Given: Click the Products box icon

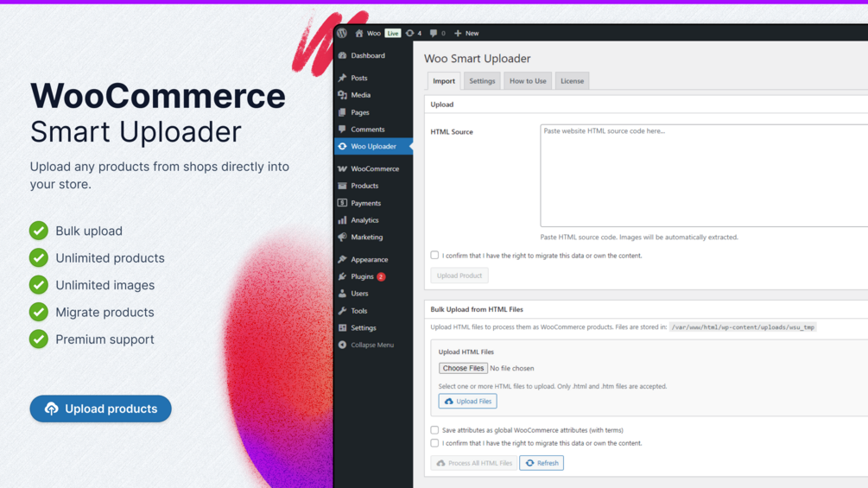Looking at the screenshot, I should [343, 186].
